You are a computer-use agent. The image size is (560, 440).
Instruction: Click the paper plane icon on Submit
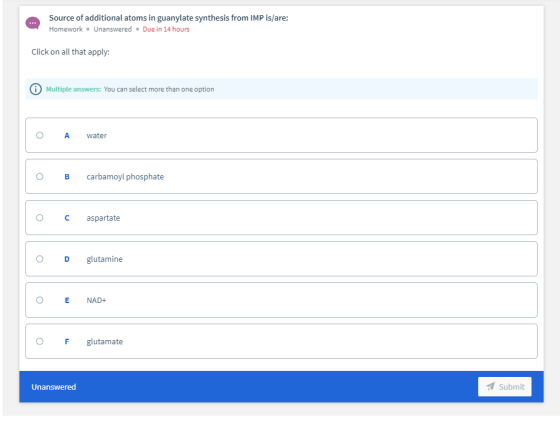click(491, 386)
